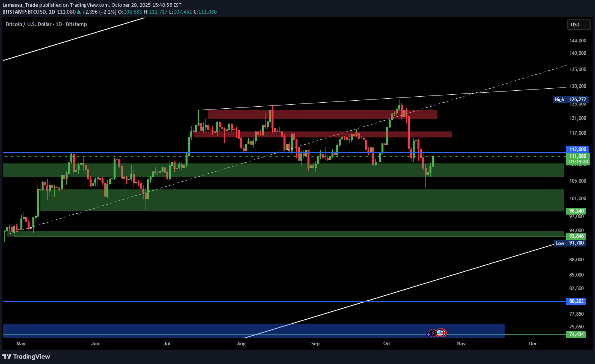Open the USD currency selector
Screen dimensions: 595x364
pos(579,24)
